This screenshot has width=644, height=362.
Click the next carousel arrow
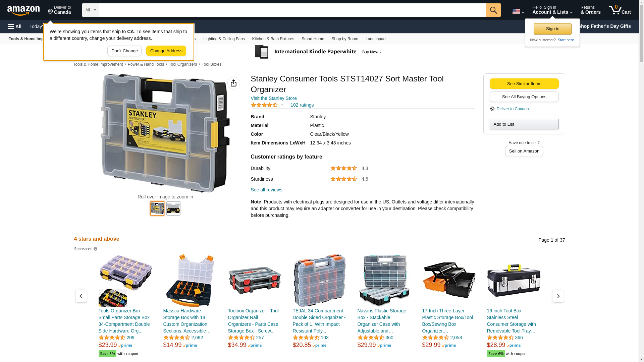point(558,296)
